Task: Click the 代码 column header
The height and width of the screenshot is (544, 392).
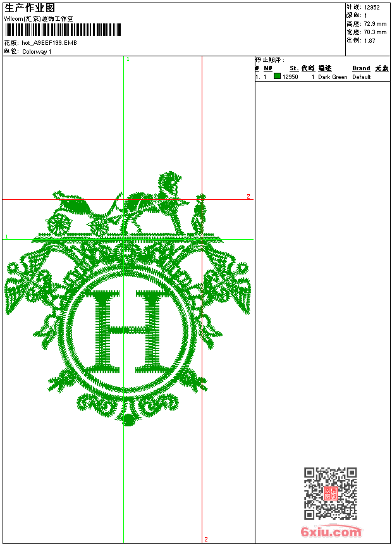Action: coord(308,68)
